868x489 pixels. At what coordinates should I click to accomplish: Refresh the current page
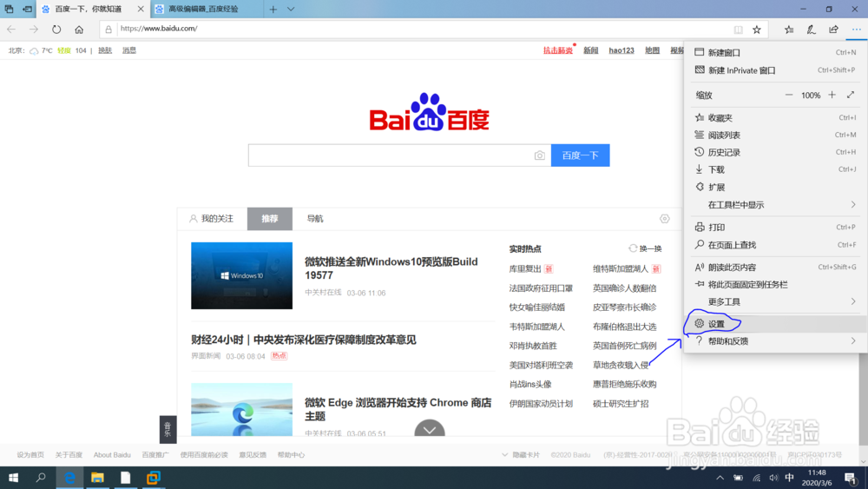pyautogui.click(x=56, y=30)
